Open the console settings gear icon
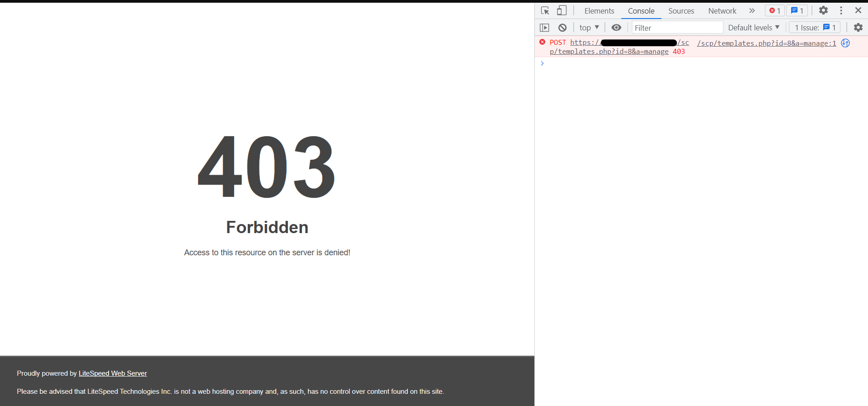868x406 pixels. coord(858,28)
